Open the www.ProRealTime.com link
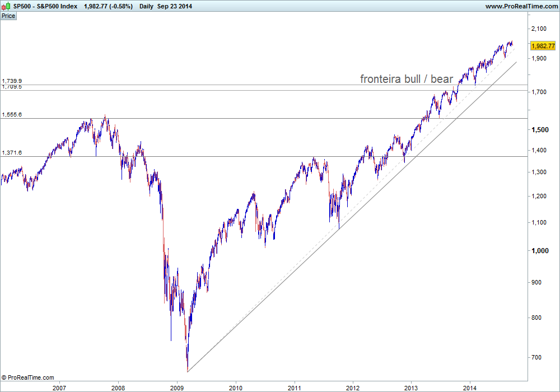The image size is (560, 392). pyautogui.click(x=521, y=6)
